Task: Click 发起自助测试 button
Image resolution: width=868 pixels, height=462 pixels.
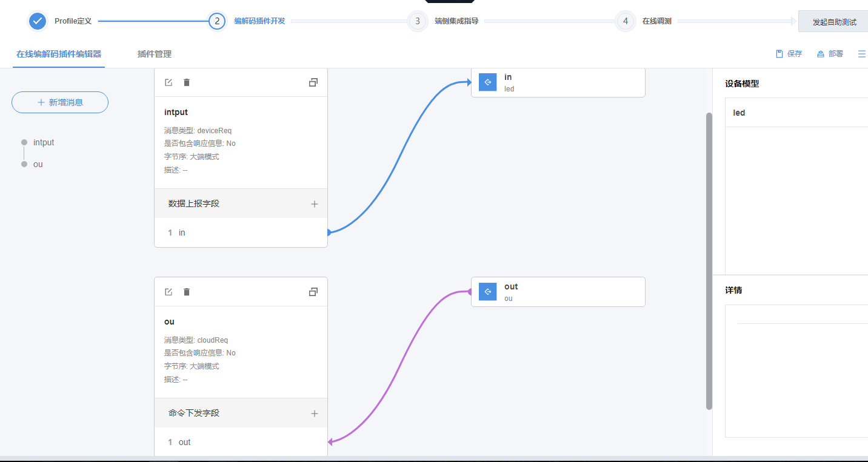Action: pos(833,21)
